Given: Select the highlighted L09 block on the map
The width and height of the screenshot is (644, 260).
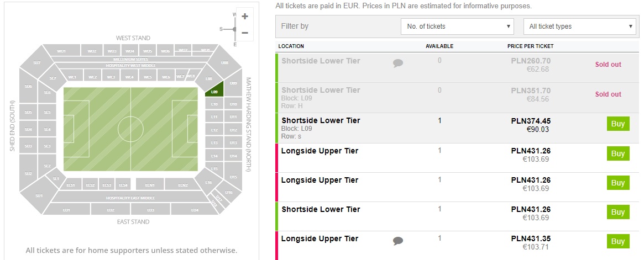Looking at the screenshot, I should 215,92.
